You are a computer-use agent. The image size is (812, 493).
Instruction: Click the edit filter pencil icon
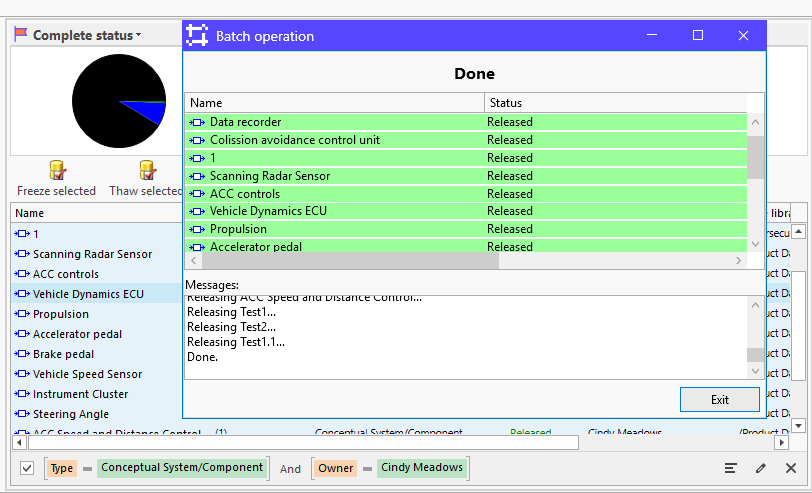click(x=760, y=468)
